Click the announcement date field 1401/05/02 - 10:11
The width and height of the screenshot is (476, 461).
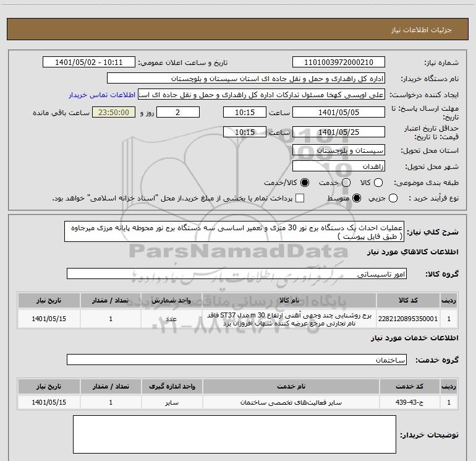(89, 62)
